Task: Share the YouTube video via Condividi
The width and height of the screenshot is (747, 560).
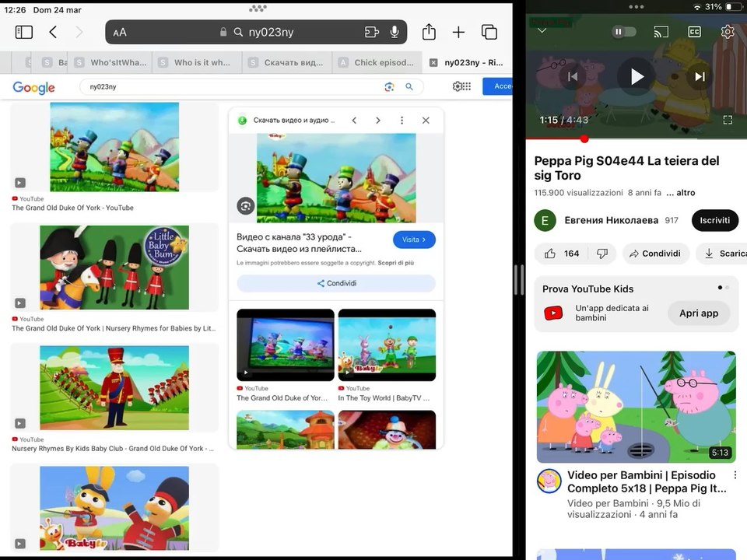Action: pyautogui.click(x=655, y=254)
